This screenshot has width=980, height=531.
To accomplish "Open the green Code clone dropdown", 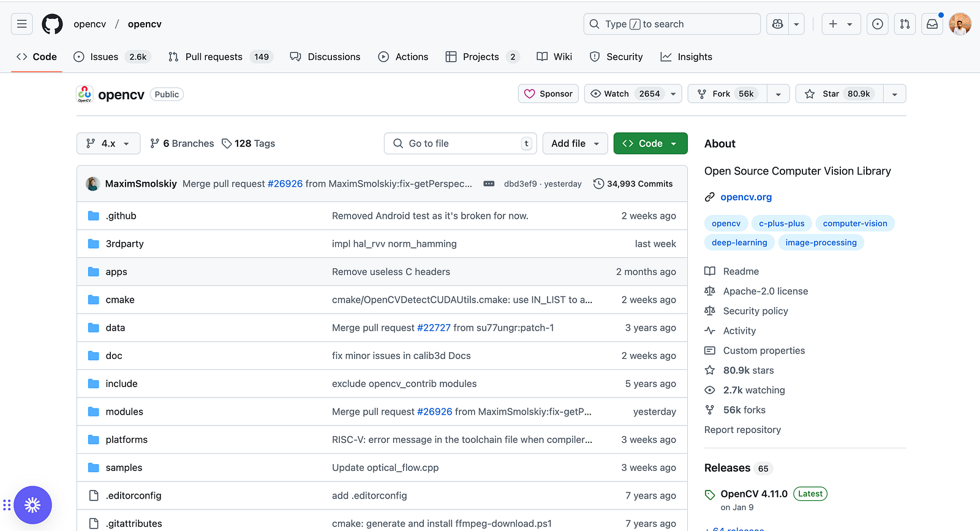I will 650,143.
